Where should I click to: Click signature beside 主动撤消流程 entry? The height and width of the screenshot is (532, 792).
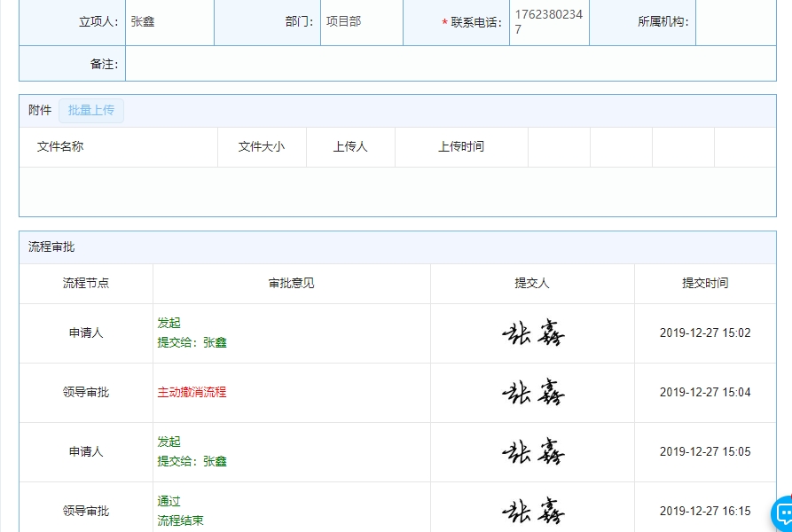(x=531, y=392)
